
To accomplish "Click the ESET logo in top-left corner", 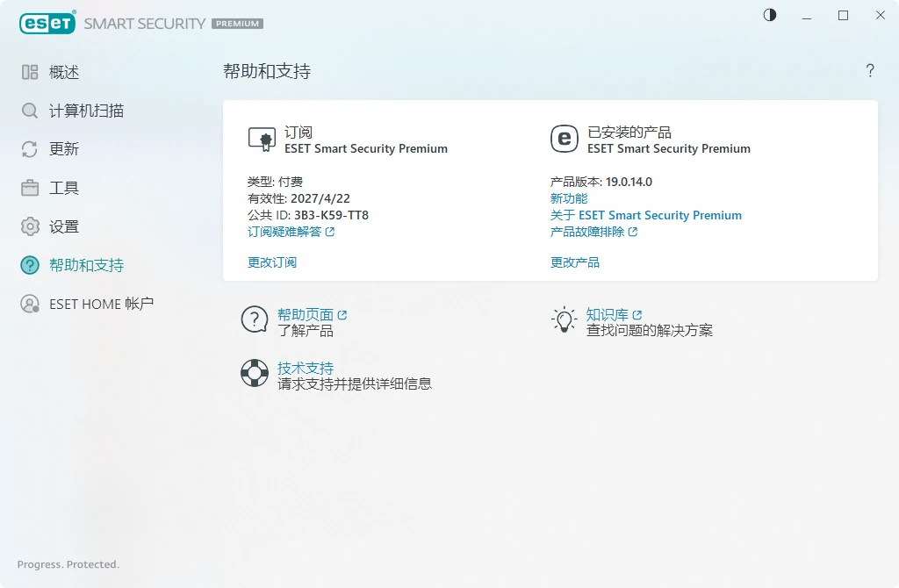I will [x=47, y=23].
